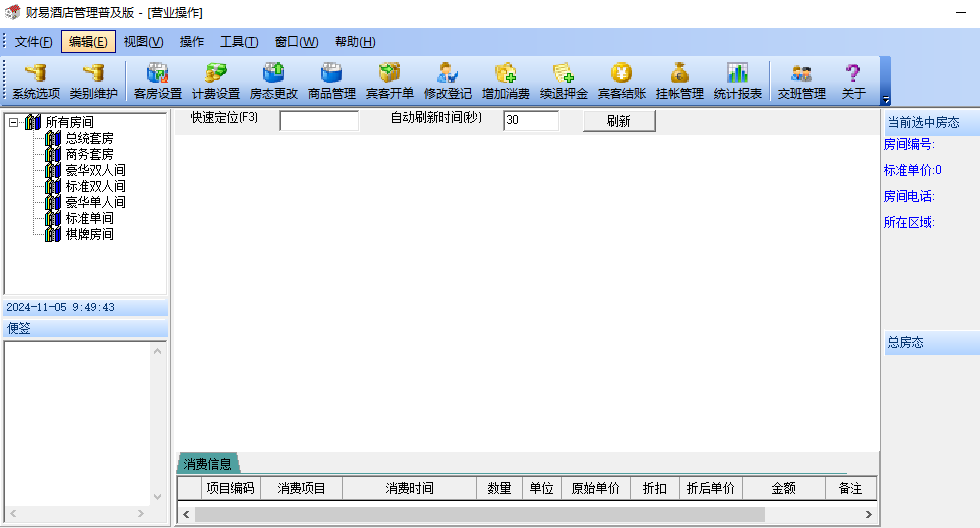Open the 文件(F) menu
The image size is (980, 528).
point(33,42)
